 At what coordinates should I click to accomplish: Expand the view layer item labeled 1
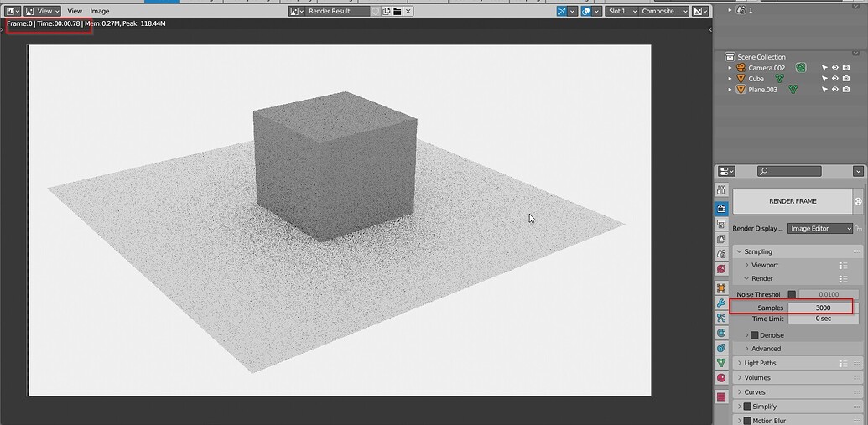pos(730,10)
